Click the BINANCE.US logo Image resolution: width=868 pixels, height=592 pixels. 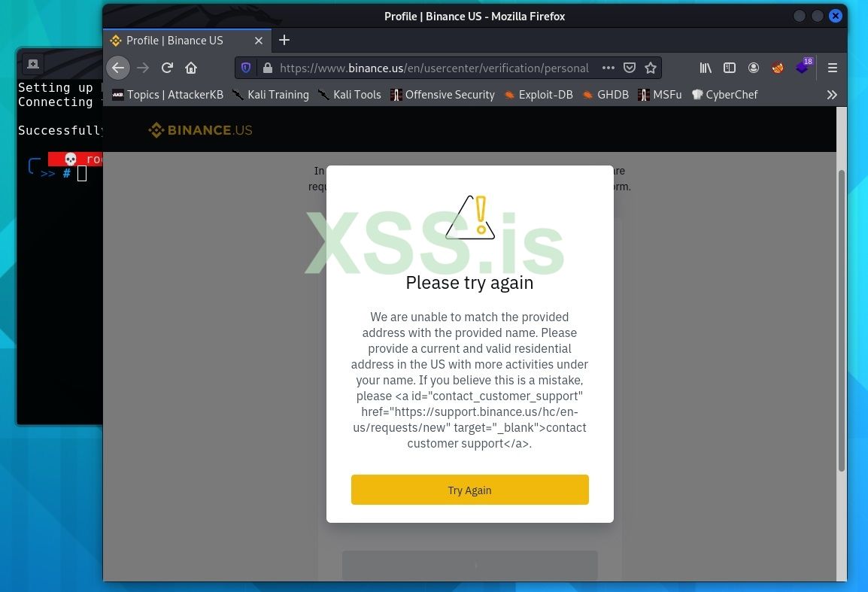(x=200, y=130)
